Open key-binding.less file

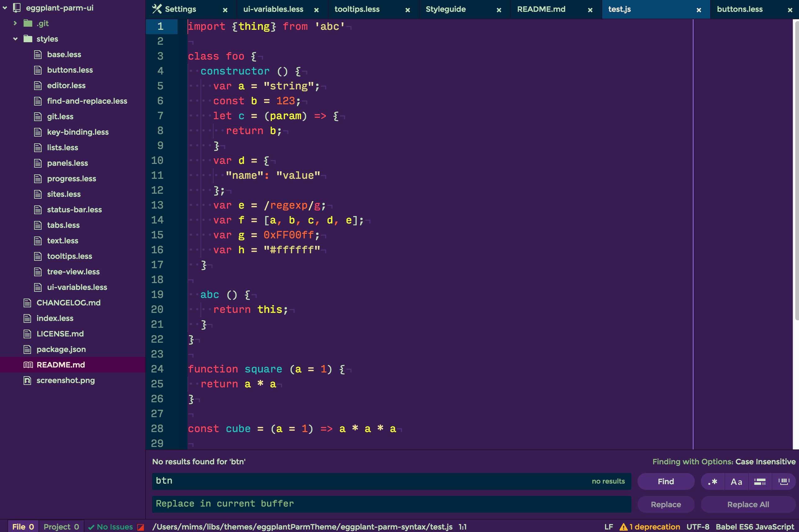pos(78,132)
